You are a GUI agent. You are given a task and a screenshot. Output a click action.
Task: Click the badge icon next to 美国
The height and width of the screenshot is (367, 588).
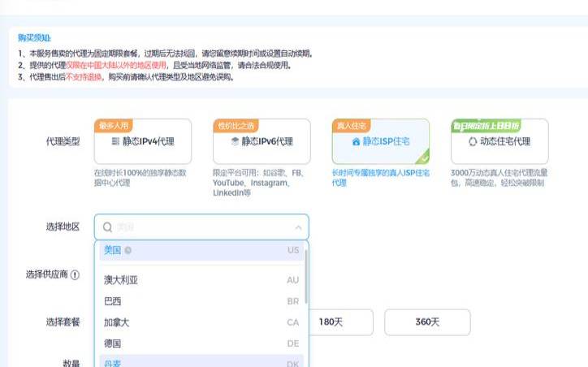[128, 250]
